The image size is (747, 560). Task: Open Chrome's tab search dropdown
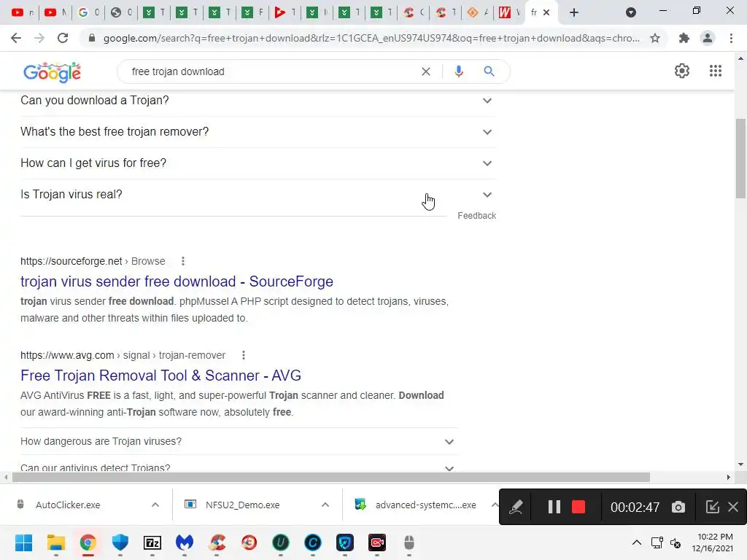tap(631, 12)
